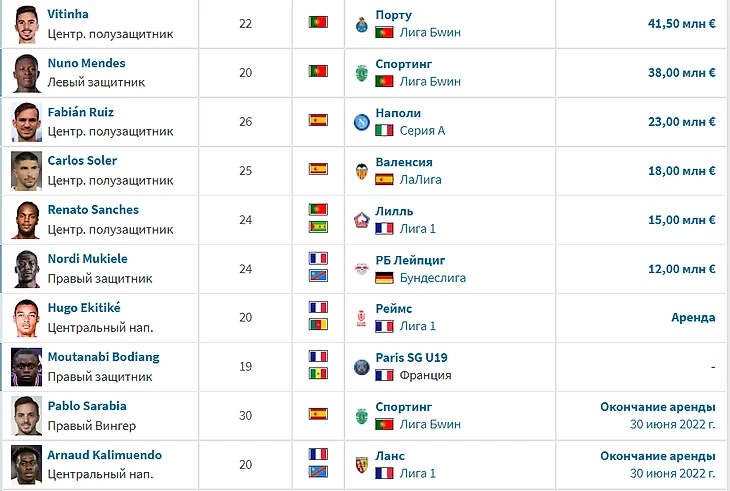Open the Renato Sanches player link
This screenshot has height=491, width=730.
[93, 210]
